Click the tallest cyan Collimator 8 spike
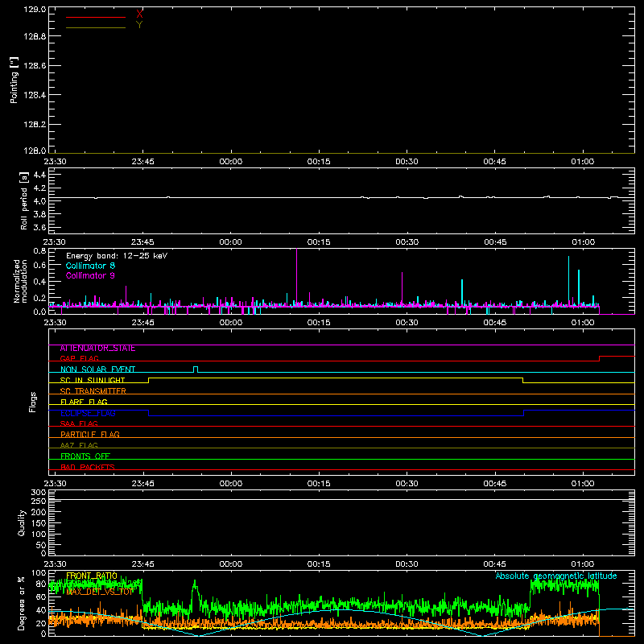Image resolution: width=644 pixels, height=644 pixels. (569, 281)
